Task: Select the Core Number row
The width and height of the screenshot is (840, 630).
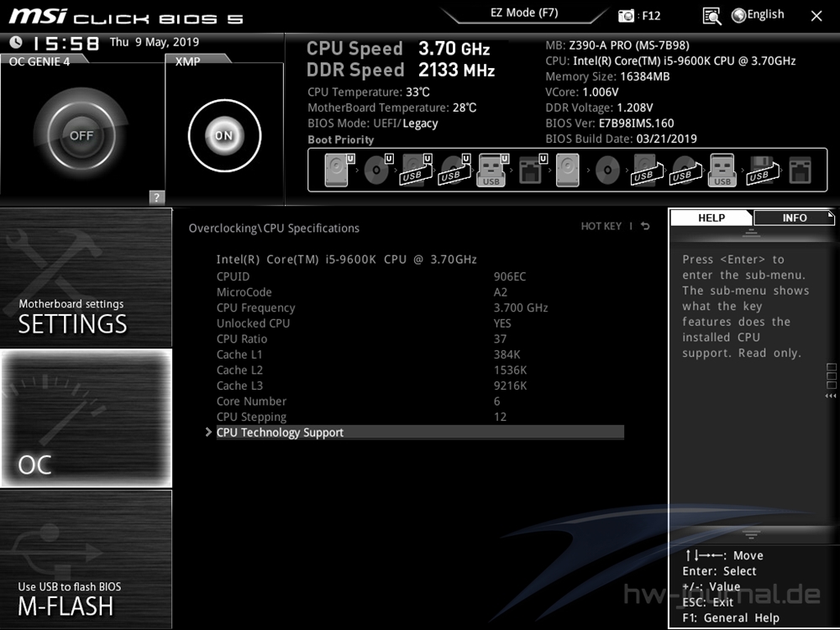Action: [x=420, y=401]
